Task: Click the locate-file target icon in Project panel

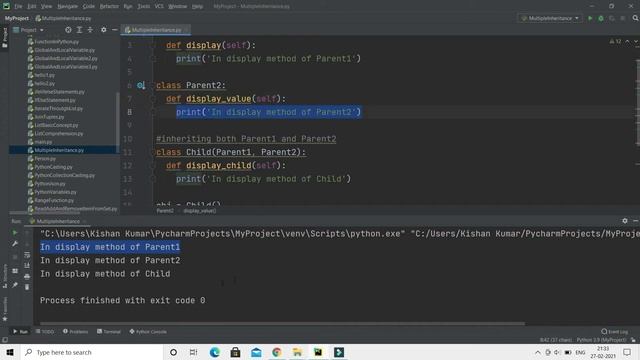Action: 68,30
